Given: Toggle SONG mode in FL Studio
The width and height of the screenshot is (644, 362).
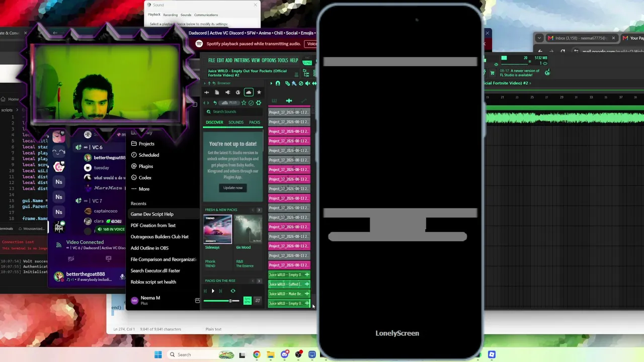Looking at the screenshot, I should tap(307, 63).
